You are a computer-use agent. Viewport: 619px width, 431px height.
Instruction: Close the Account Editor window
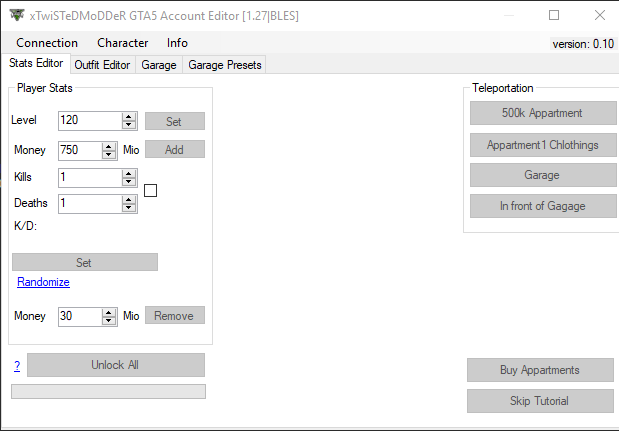click(x=600, y=15)
